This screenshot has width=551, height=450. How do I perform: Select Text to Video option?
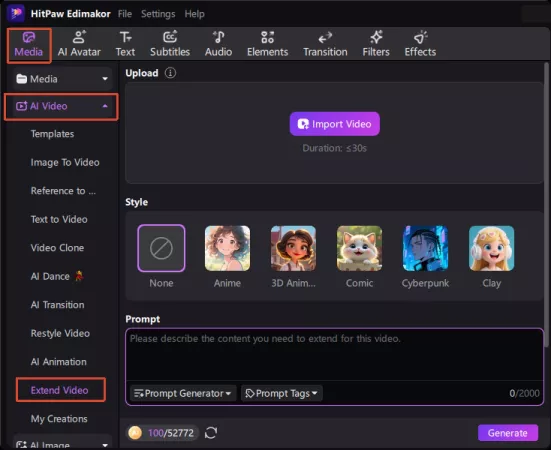click(x=59, y=219)
